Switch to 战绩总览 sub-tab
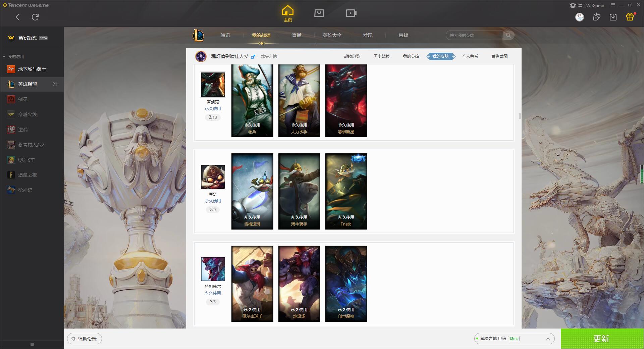 352,56
